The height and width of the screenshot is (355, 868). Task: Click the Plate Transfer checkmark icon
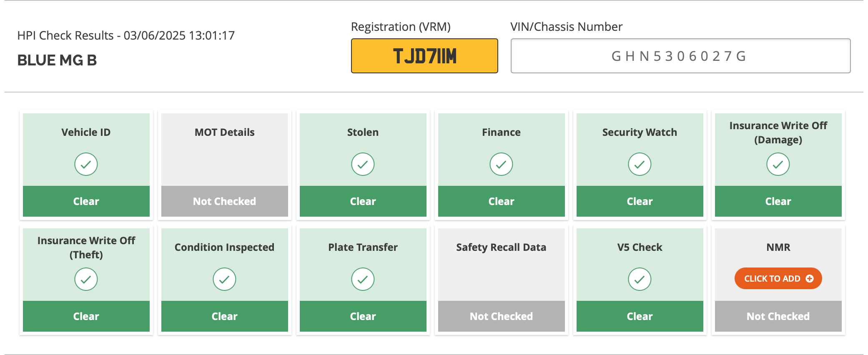[363, 279]
